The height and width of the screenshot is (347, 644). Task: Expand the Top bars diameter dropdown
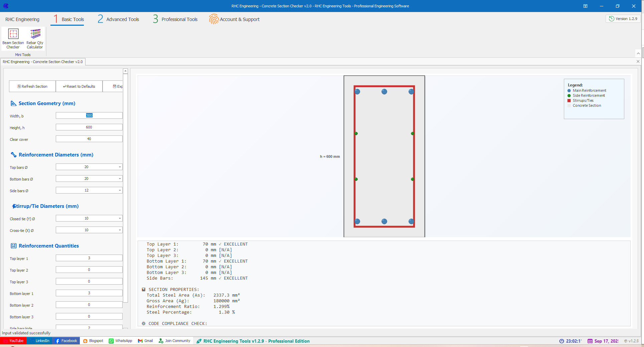[120, 167]
